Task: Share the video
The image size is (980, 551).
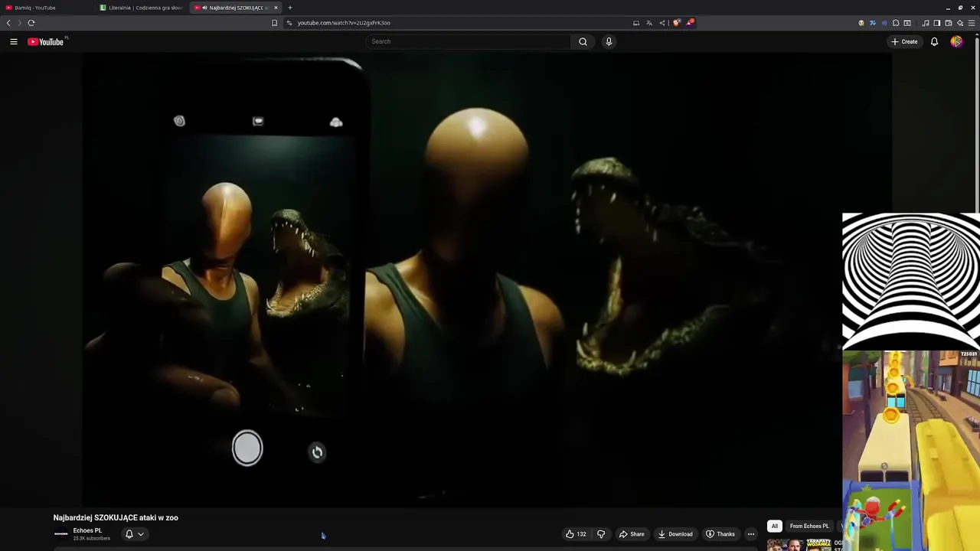Action: 632,534
